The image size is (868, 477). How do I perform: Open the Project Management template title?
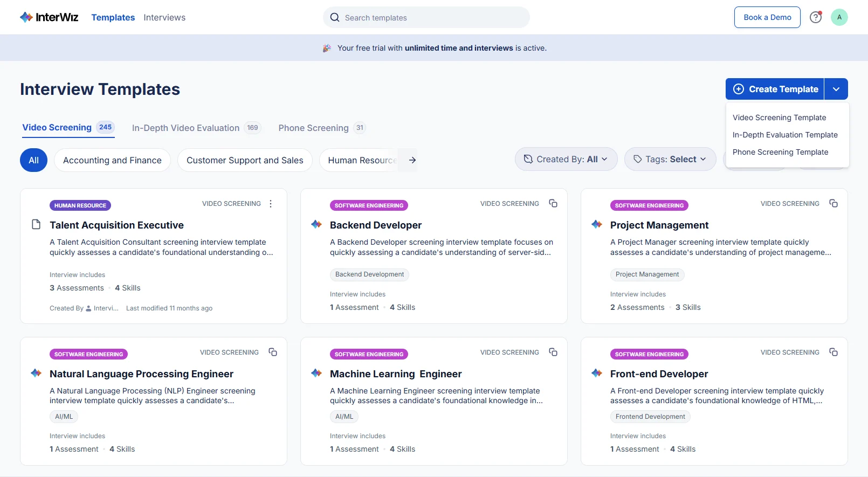click(x=659, y=225)
